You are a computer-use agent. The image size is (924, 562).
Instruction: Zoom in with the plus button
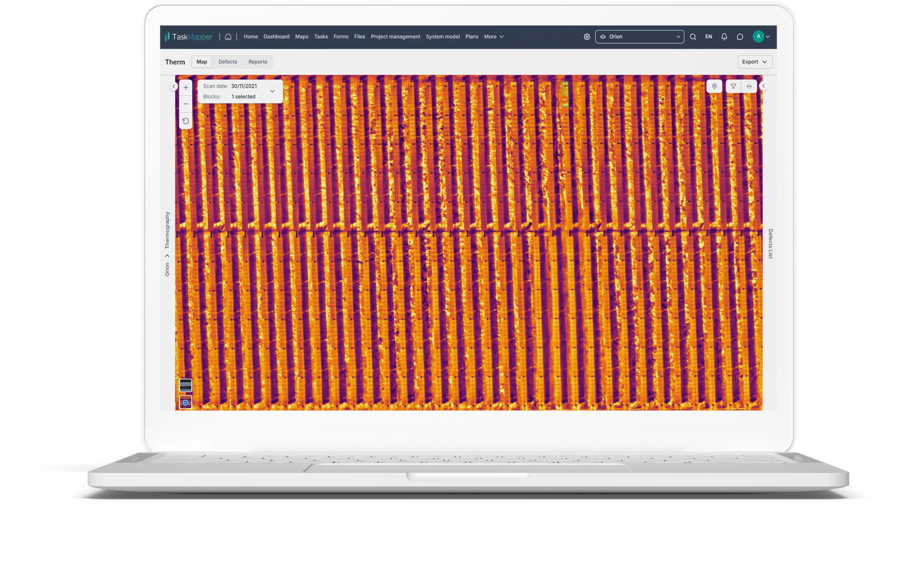click(186, 87)
